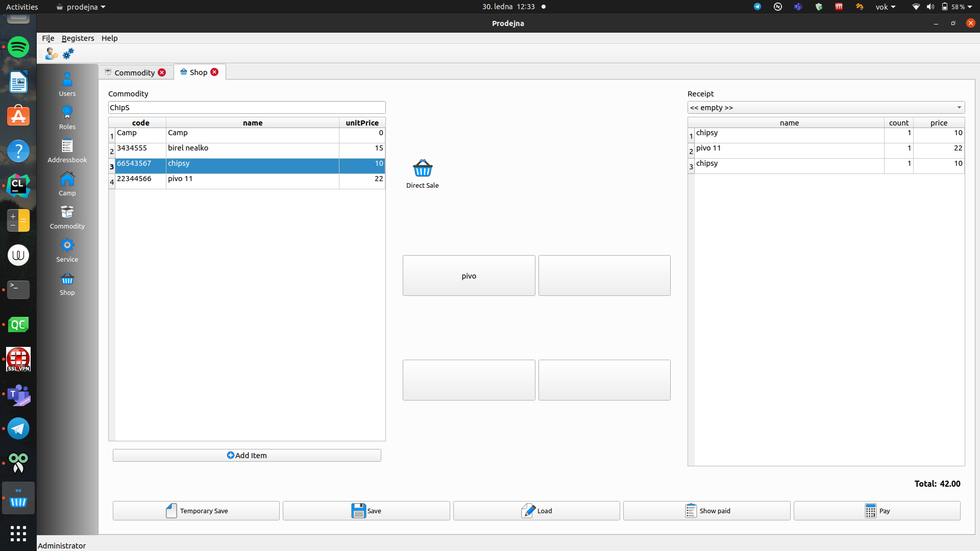This screenshot has width=980, height=551.
Task: Close the Shop tab
Action: 214,72
